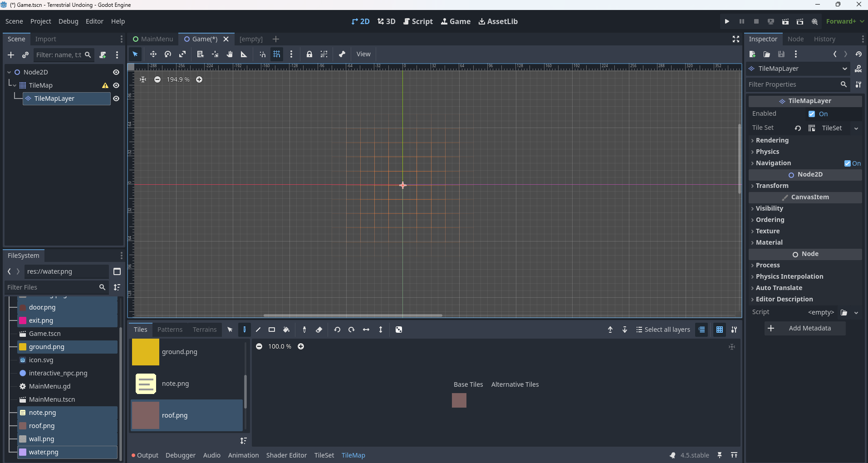Click Select all layers button

pyautogui.click(x=663, y=330)
